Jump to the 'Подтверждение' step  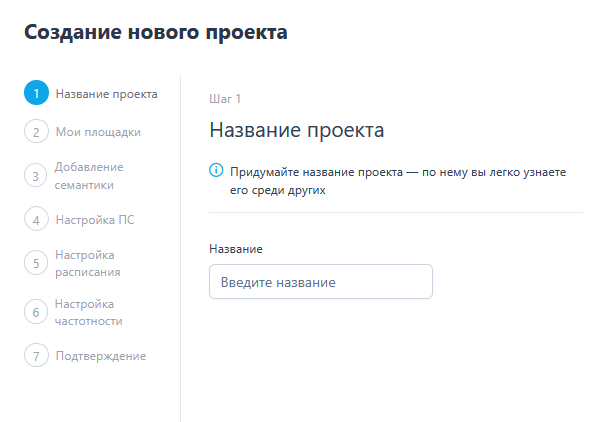click(101, 356)
